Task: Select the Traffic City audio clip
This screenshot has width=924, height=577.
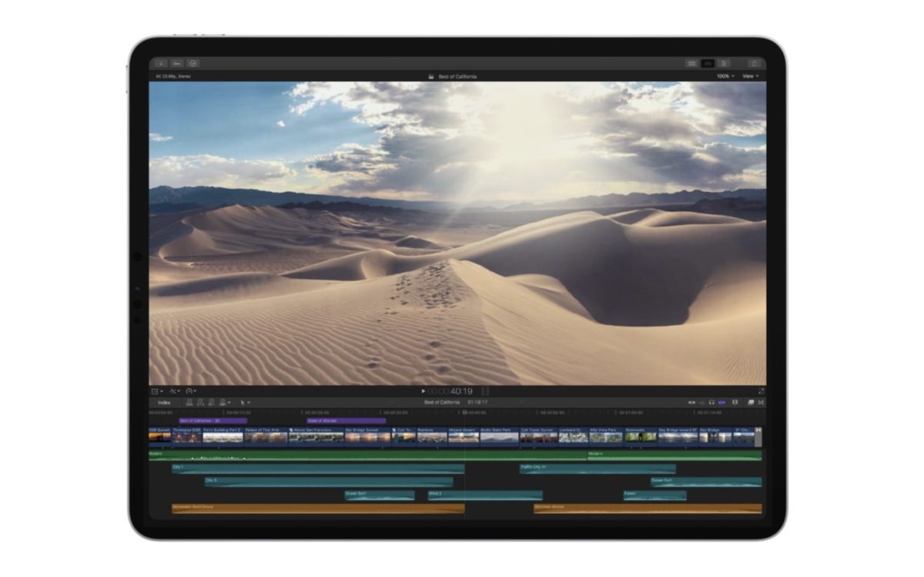Action: [598, 468]
